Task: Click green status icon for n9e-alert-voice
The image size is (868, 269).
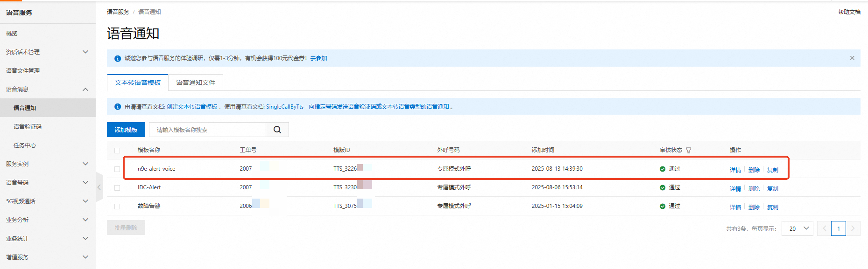Action: click(x=663, y=169)
